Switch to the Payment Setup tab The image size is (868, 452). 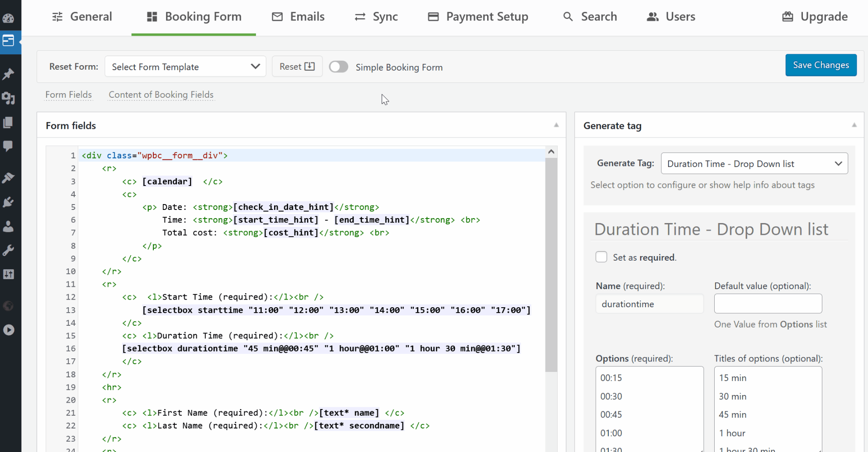click(x=478, y=17)
